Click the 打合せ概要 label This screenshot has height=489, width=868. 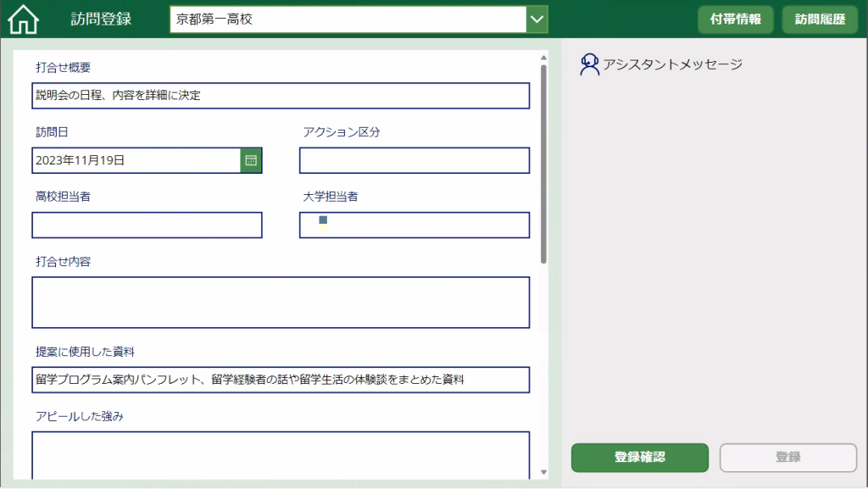tap(63, 68)
